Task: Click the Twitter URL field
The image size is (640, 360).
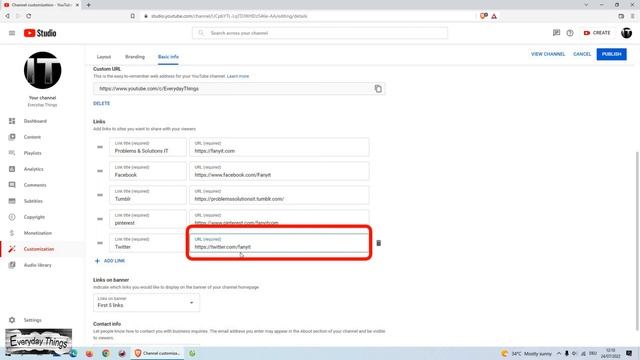Action: (x=279, y=243)
